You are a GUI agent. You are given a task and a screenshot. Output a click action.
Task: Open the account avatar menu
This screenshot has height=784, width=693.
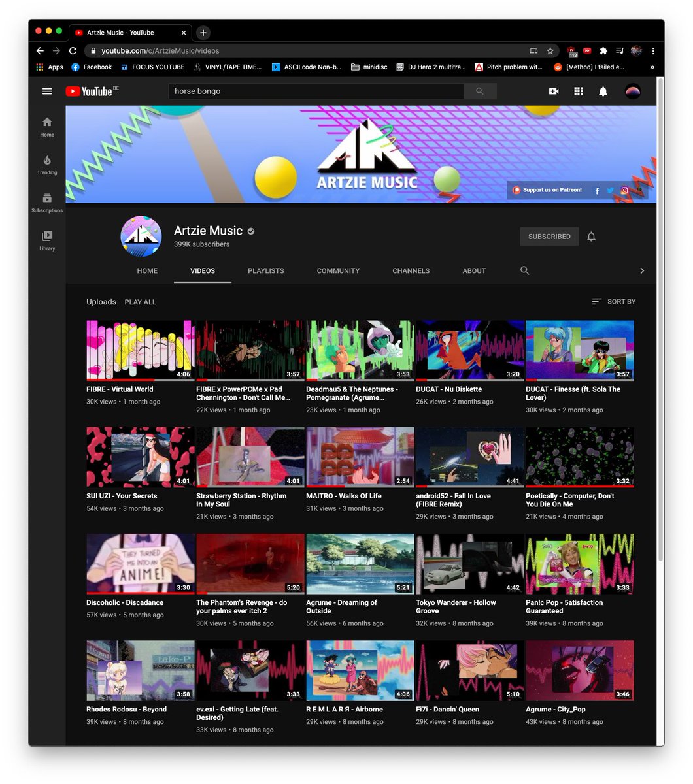[632, 91]
